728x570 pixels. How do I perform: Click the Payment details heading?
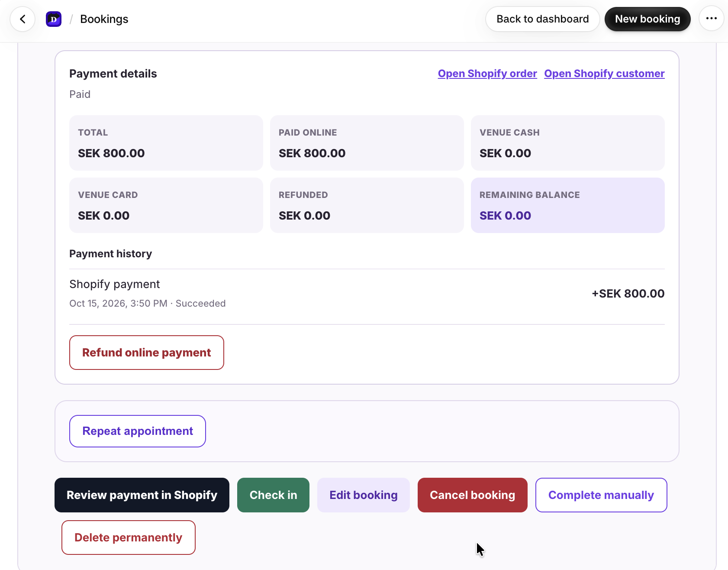113,74
